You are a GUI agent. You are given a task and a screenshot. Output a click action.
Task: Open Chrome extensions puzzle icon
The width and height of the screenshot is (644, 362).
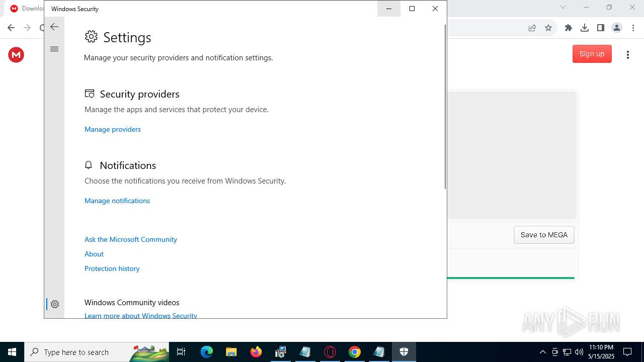click(569, 28)
